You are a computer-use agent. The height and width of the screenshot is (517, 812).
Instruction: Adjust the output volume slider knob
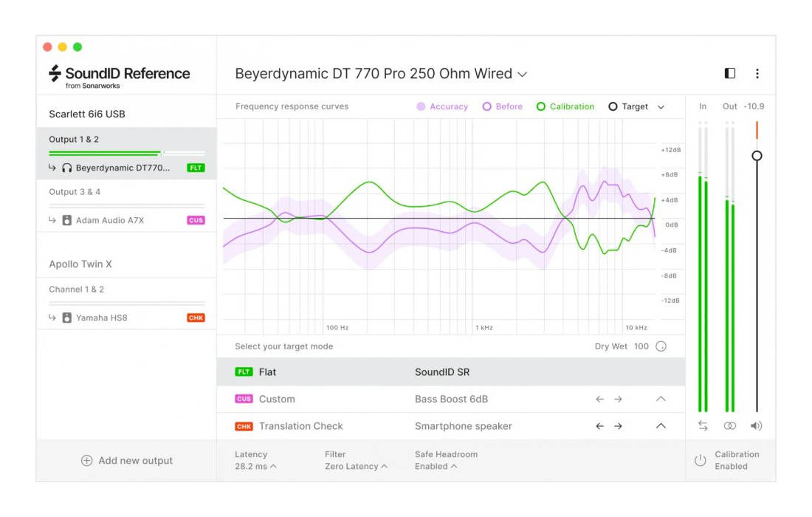coord(757,154)
